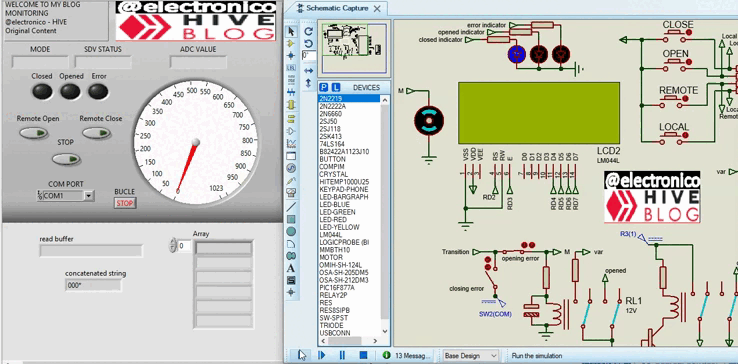Click Array index stepper

tap(173, 245)
